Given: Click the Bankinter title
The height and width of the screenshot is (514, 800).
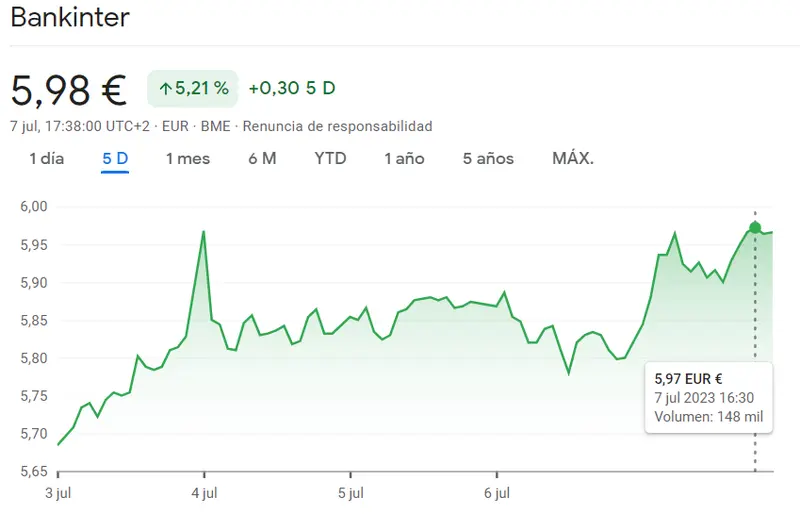Looking at the screenshot, I should tap(70, 17).
